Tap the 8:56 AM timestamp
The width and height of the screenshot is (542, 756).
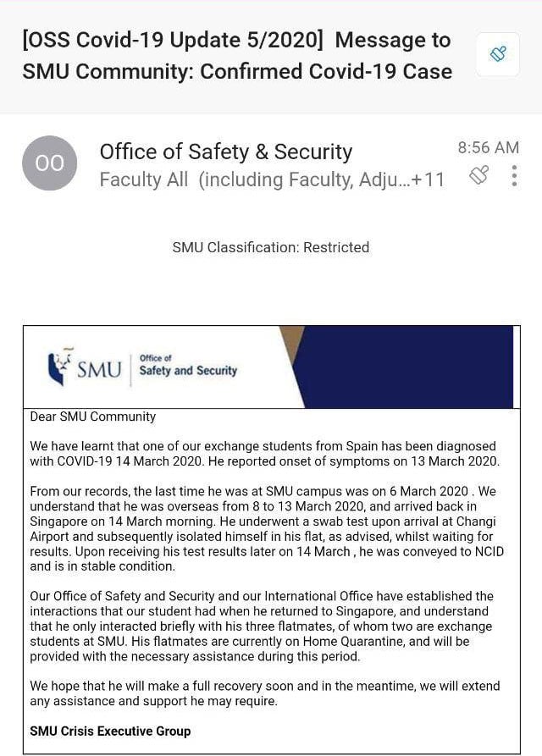tap(488, 147)
